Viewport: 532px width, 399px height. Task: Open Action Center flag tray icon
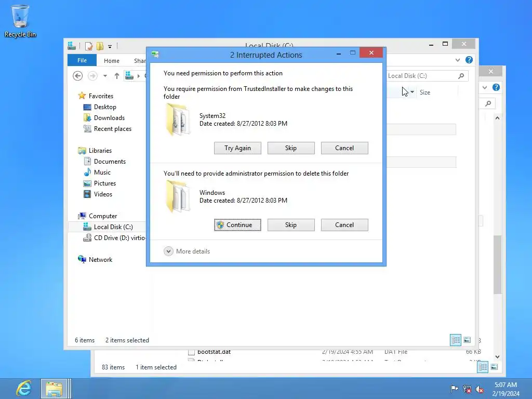(x=454, y=389)
